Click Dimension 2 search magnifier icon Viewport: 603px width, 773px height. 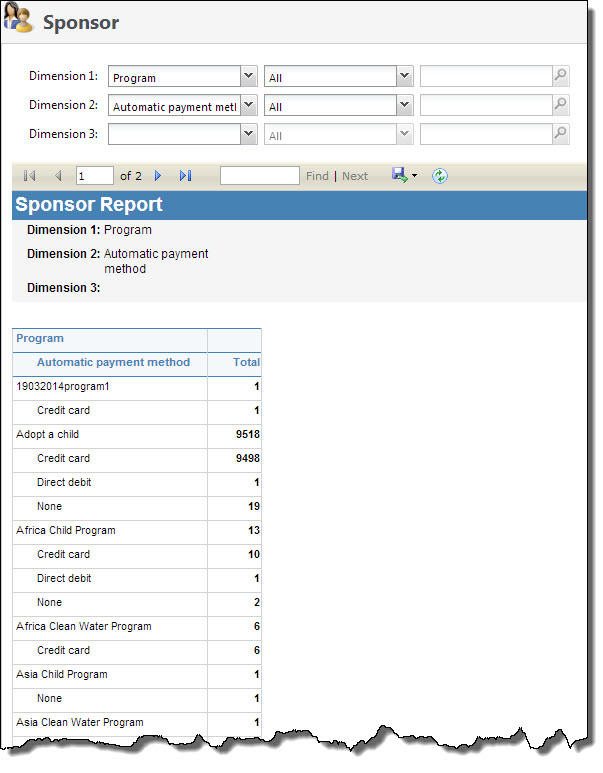[561, 105]
